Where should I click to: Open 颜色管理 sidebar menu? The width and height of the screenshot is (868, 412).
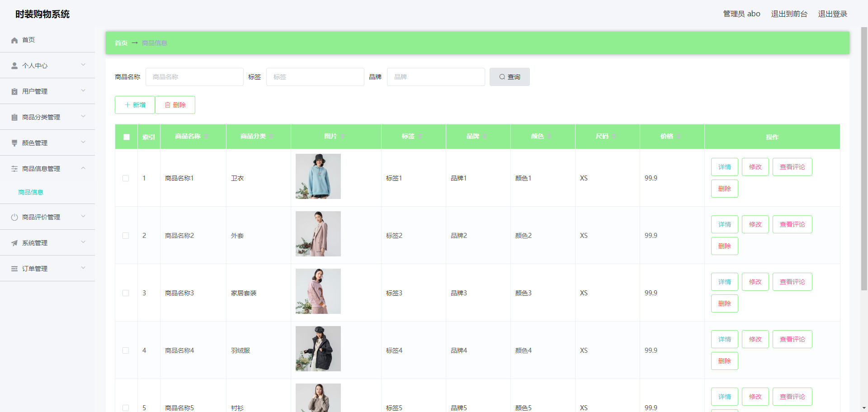[x=47, y=143]
